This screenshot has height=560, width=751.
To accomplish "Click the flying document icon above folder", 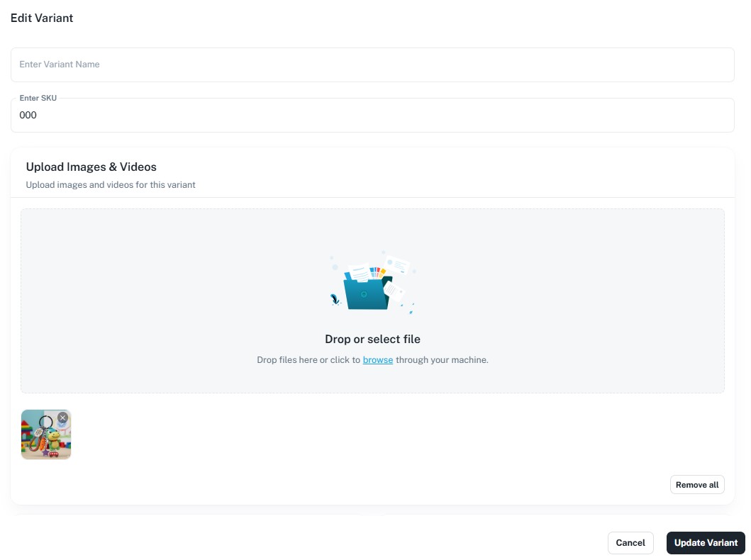I will click(398, 264).
